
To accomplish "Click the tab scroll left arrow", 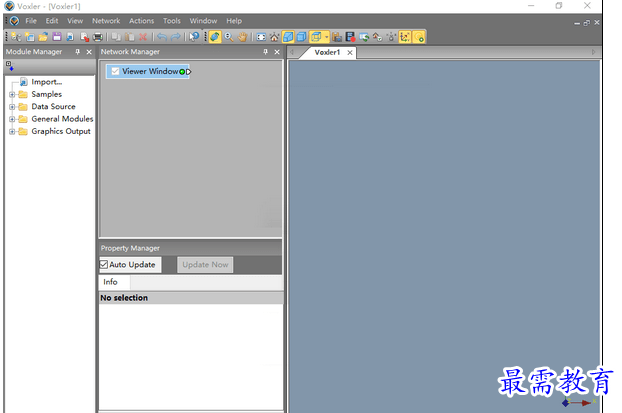I will [292, 52].
